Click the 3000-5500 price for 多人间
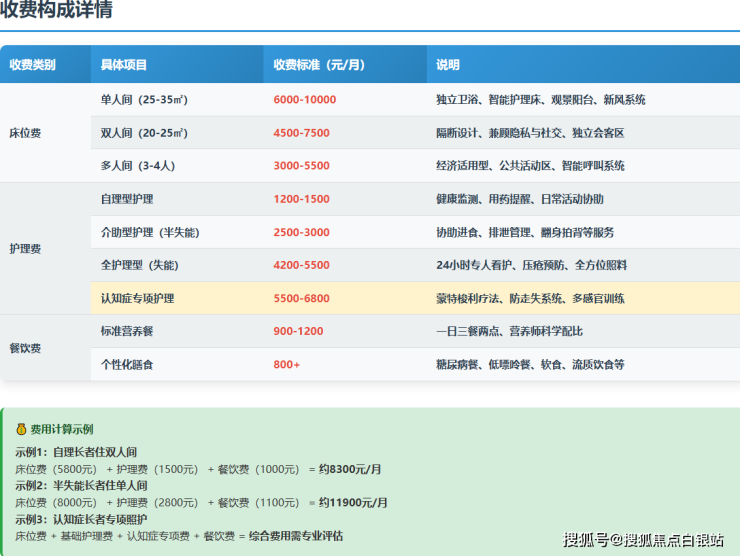Image resolution: width=740 pixels, height=556 pixels. pos(301,166)
